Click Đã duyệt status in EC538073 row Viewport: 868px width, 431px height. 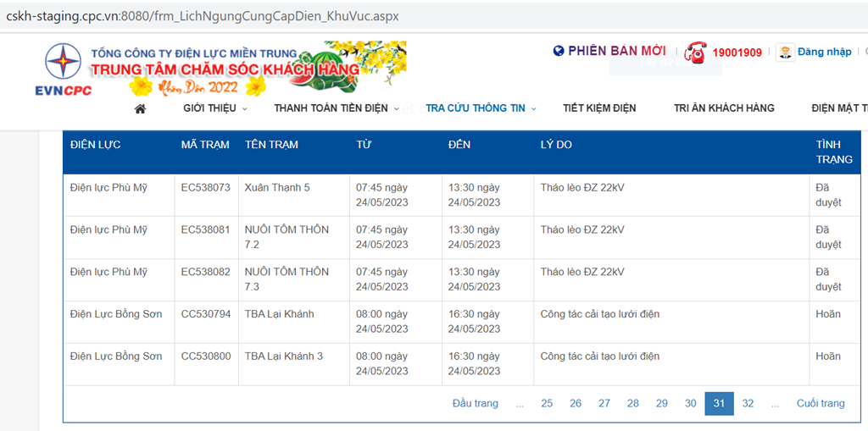[829, 195]
